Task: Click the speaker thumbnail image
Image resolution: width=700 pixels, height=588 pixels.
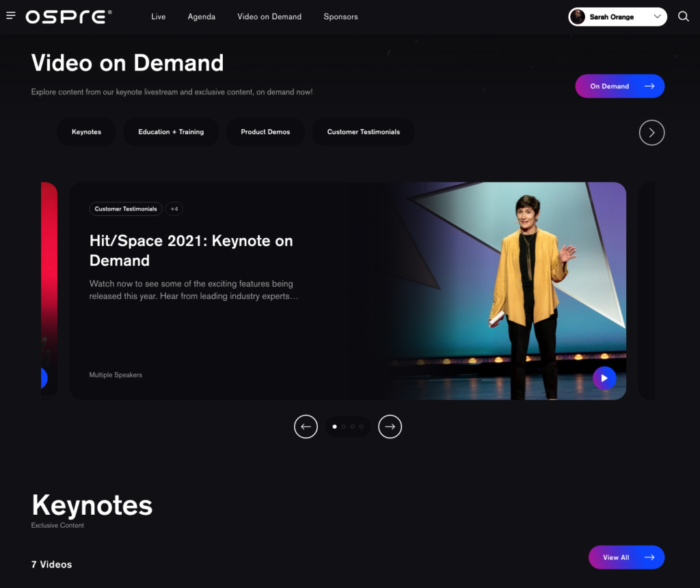Action: (507, 291)
